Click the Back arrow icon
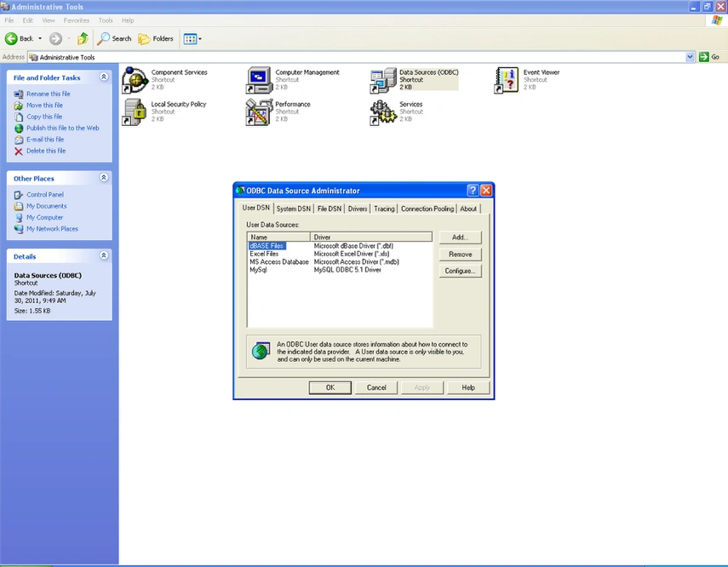Screen dimensions: 728x567 coord(11,38)
